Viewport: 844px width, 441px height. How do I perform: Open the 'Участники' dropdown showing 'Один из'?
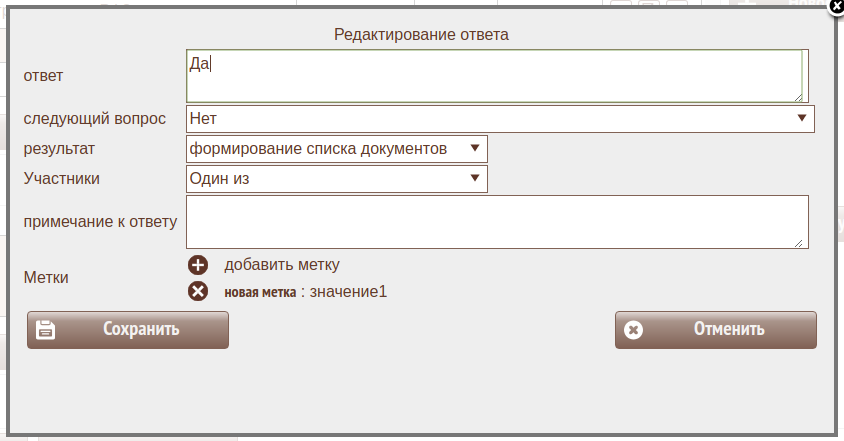(337, 179)
